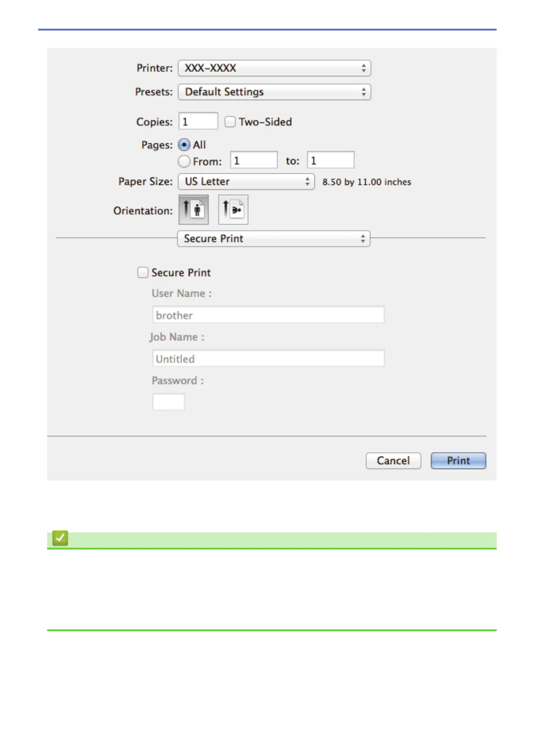The image size is (535, 756).
Task: Select portrait orientation icon
Action: coord(194,210)
